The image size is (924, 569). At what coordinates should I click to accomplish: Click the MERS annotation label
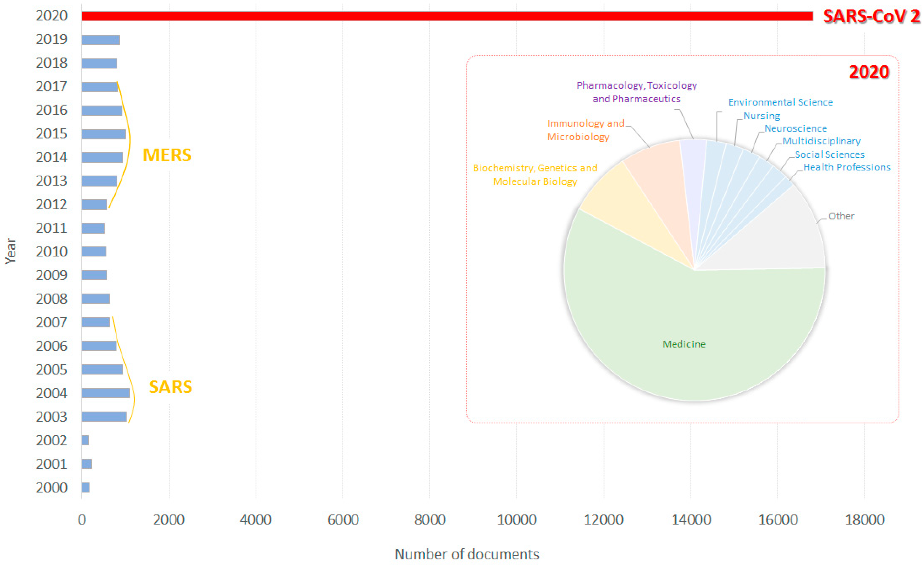tap(167, 155)
